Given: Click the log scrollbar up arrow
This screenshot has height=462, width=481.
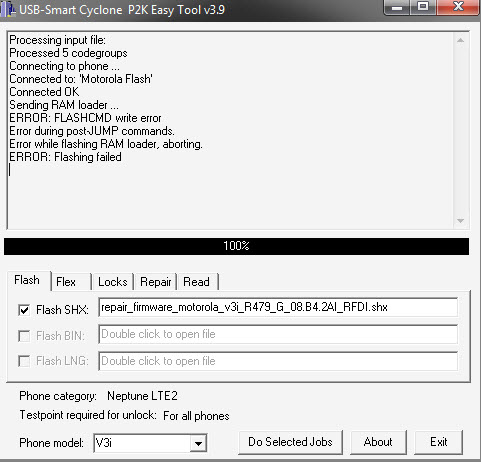Looking at the screenshot, I should point(460,40).
